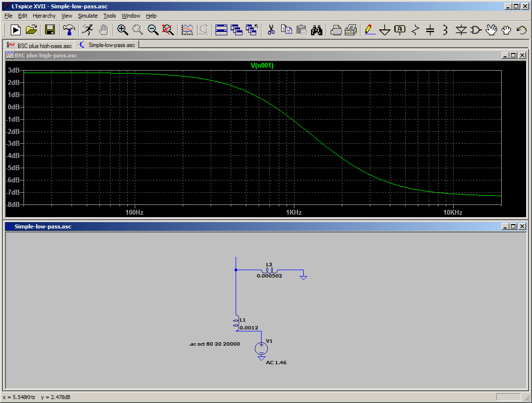
Task: Place a resistor from toolbar
Action: tap(415, 30)
